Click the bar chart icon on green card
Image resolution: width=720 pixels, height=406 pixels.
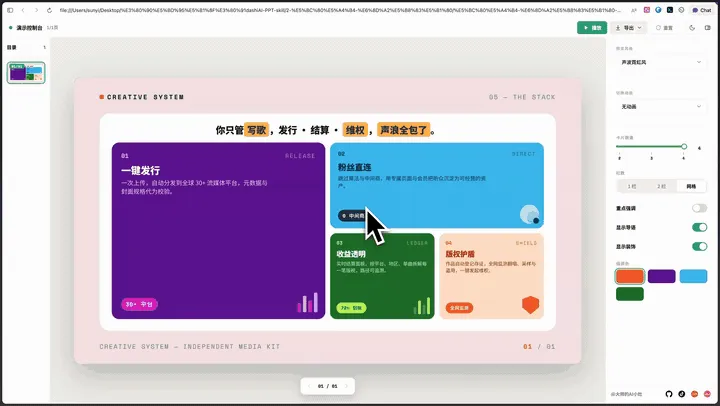pyautogui.click(x=422, y=305)
